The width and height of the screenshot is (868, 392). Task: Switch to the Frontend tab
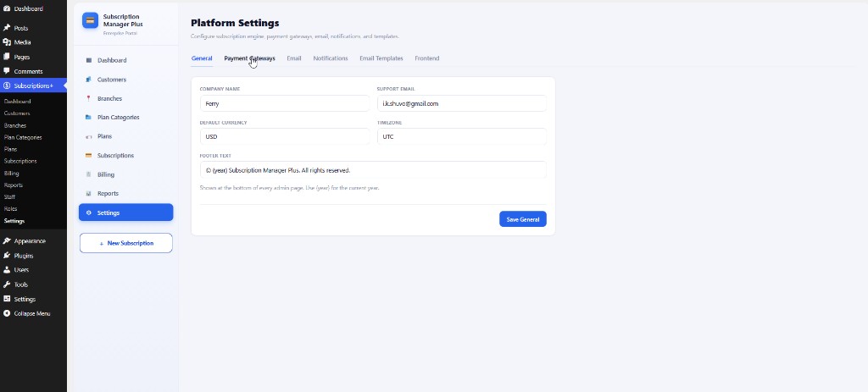click(427, 58)
